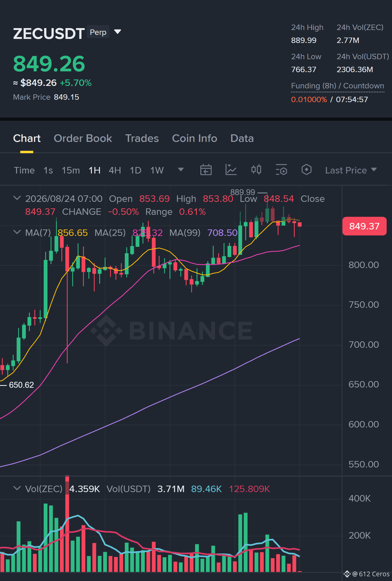Tap the 889.99 chart high marker
This screenshot has height=581, width=392.
click(x=242, y=192)
